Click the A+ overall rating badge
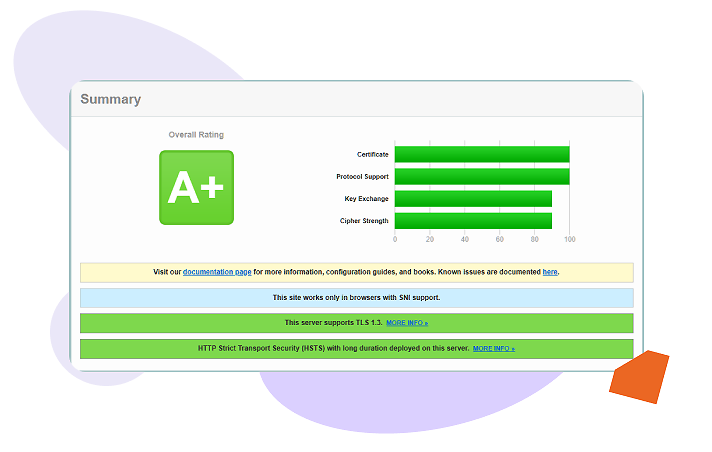Screen dimensions: 712x452 [x=196, y=187]
